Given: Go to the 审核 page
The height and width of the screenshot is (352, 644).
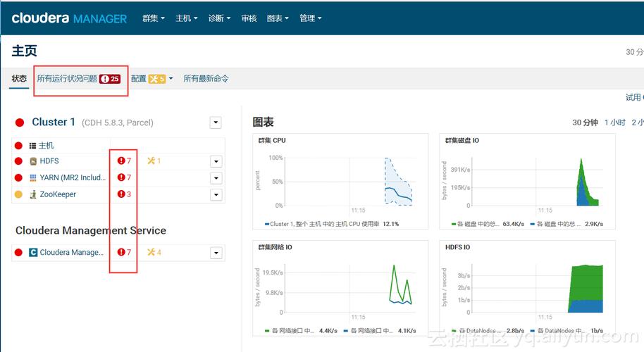Looking at the screenshot, I should coord(249,18).
